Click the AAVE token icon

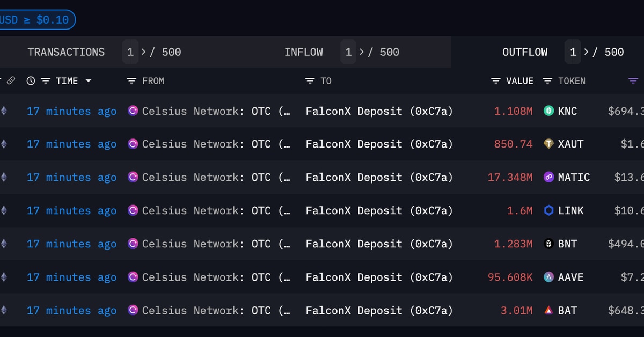click(x=548, y=277)
